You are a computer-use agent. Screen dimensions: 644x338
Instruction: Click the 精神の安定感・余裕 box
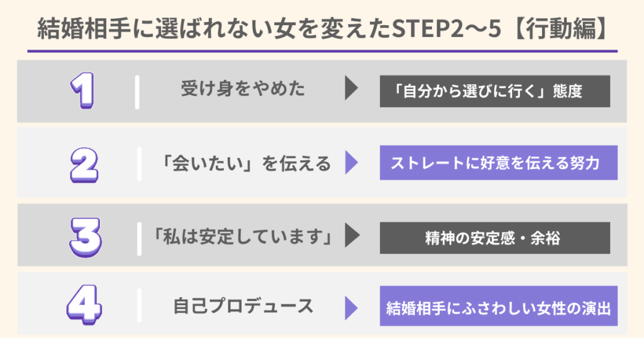tap(495, 237)
